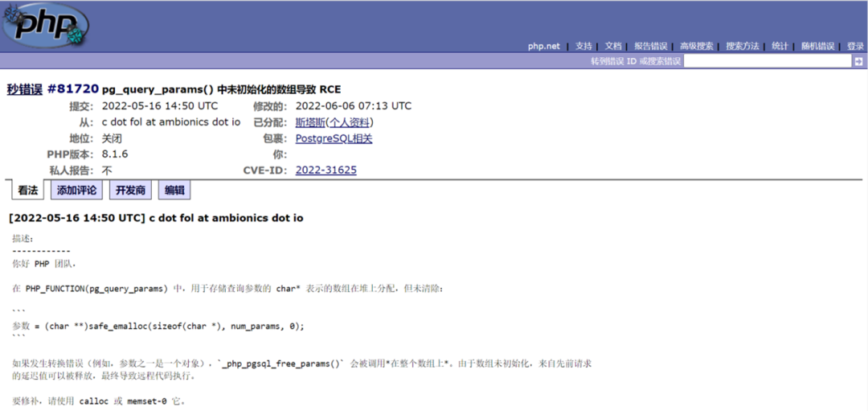This screenshot has height=411, width=868.
Task: Click reporter email in metadata table
Action: pyautogui.click(x=171, y=122)
